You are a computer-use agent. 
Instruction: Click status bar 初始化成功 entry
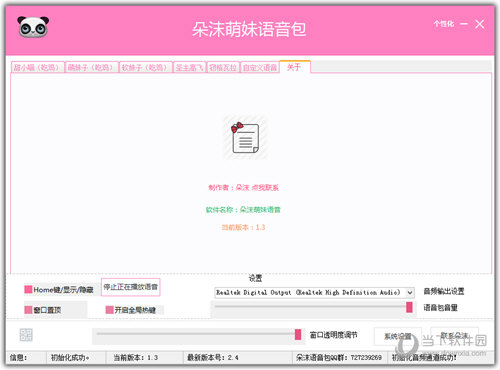click(x=76, y=358)
